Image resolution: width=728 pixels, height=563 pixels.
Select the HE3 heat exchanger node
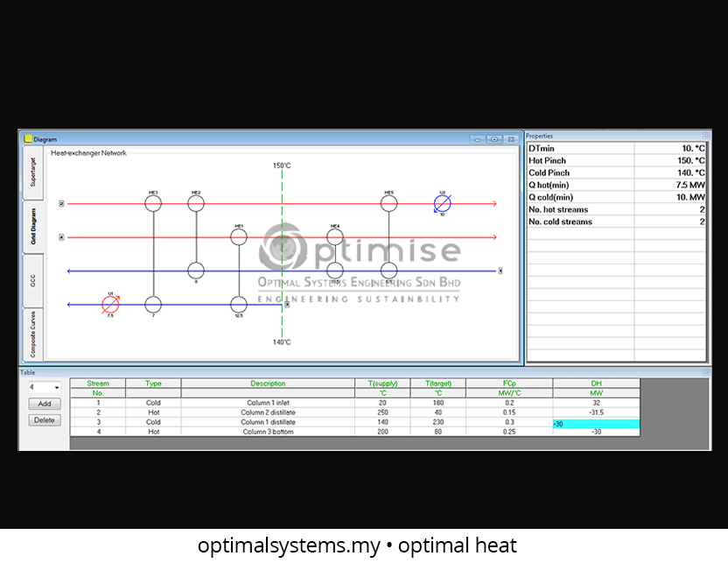tap(153, 203)
